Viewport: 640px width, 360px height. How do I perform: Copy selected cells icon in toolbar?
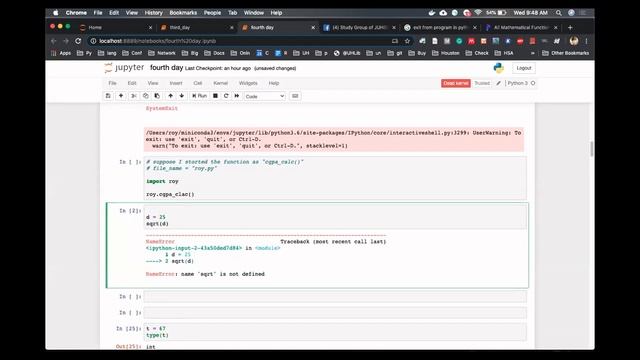145,96
